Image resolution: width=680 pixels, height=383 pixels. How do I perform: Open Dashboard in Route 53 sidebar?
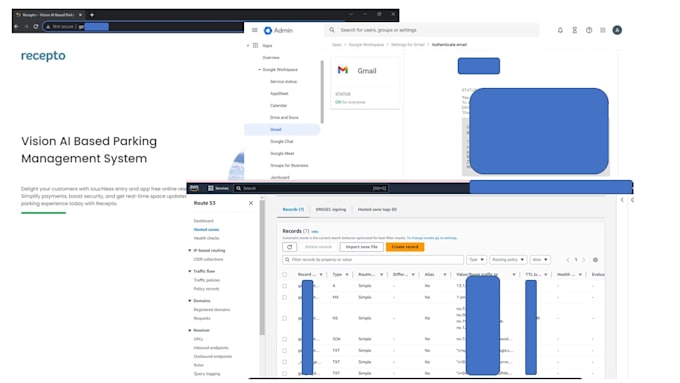coord(203,221)
